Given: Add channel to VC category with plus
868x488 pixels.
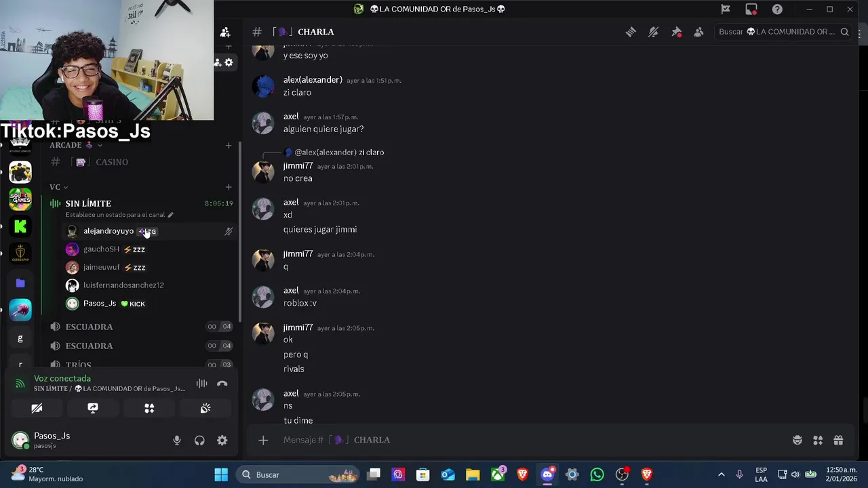Looking at the screenshot, I should [229, 187].
